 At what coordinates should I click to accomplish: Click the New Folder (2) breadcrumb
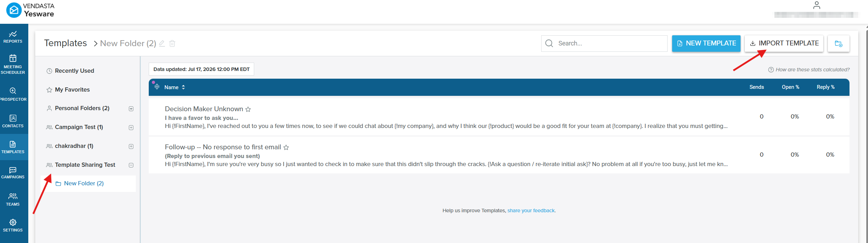click(x=128, y=43)
